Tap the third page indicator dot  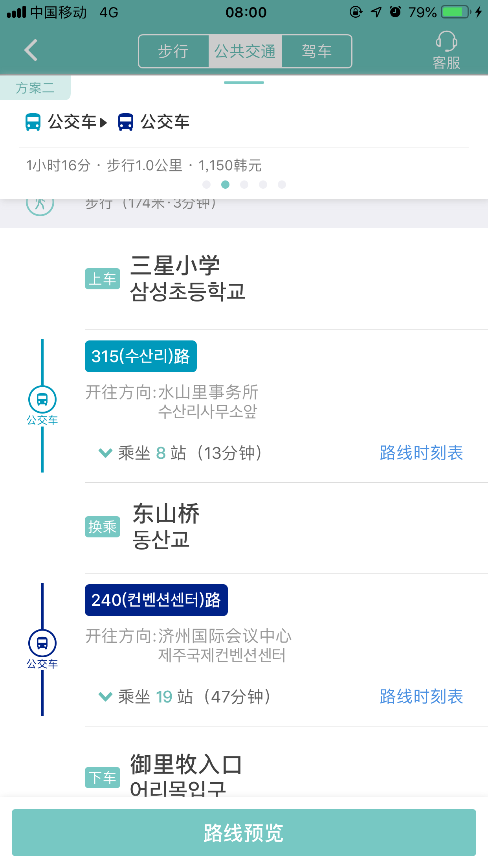tap(244, 184)
